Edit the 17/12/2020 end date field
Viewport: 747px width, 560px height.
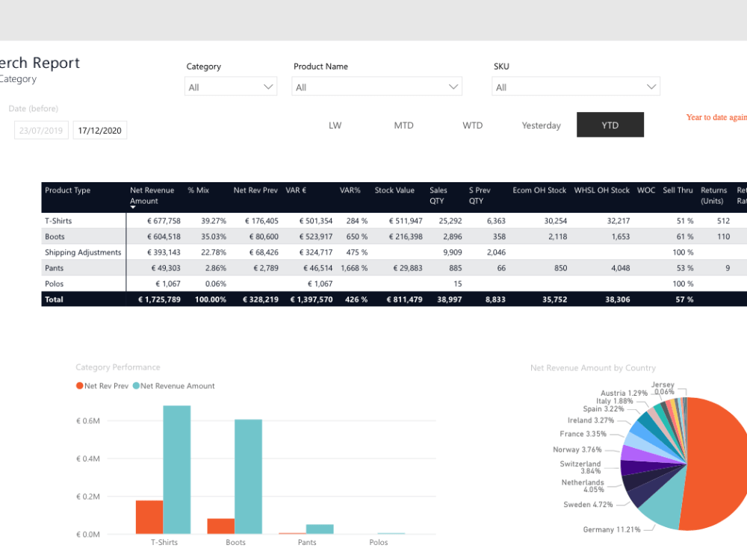coord(99,129)
